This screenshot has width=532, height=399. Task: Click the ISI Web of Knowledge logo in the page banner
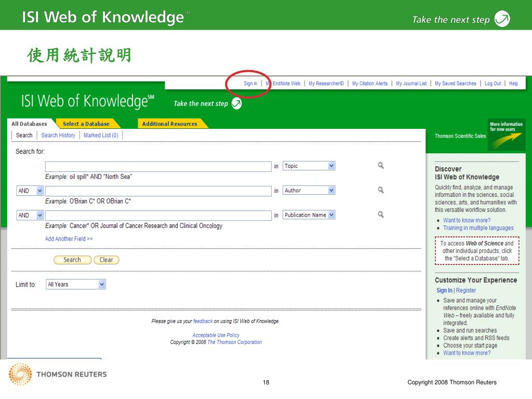(x=87, y=101)
